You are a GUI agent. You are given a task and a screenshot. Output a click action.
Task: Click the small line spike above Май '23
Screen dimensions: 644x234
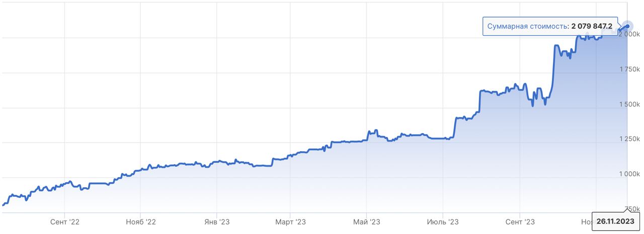(x=369, y=132)
